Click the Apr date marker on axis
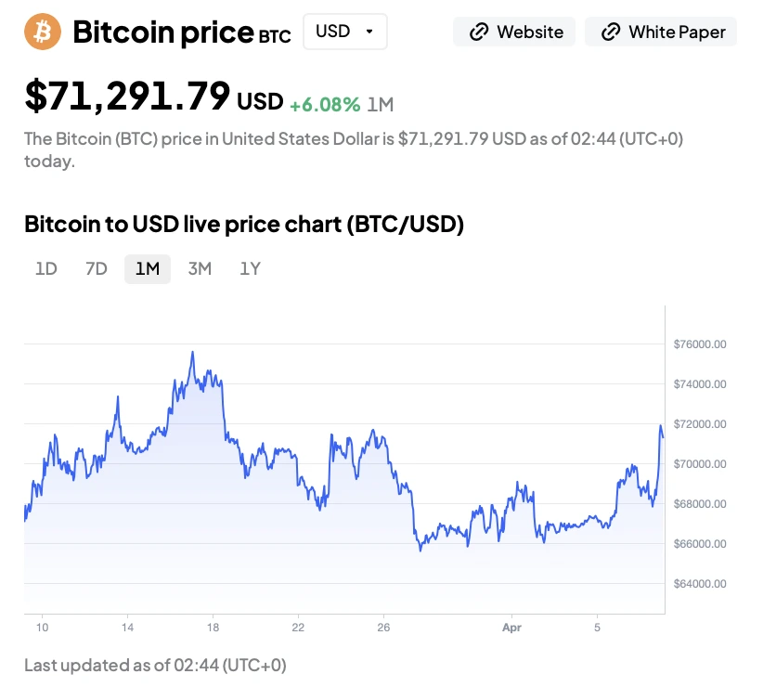The height and width of the screenshot is (700, 776). tap(512, 628)
